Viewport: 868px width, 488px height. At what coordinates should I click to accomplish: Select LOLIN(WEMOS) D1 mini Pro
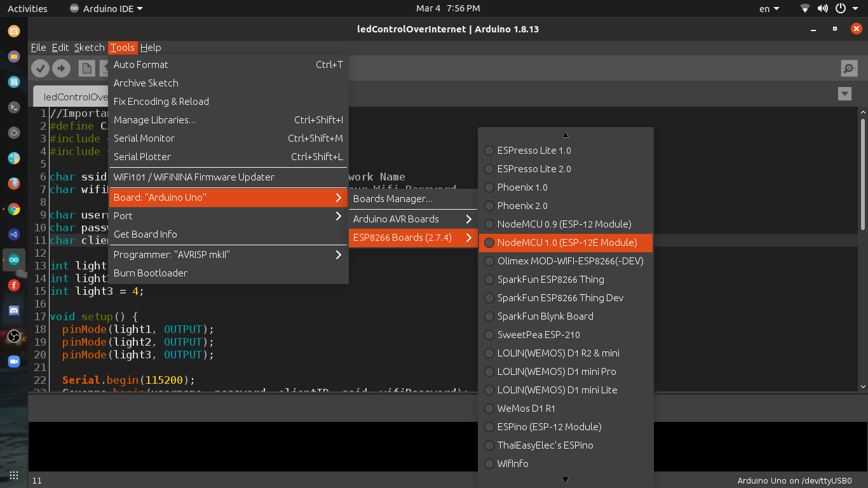pos(566,372)
